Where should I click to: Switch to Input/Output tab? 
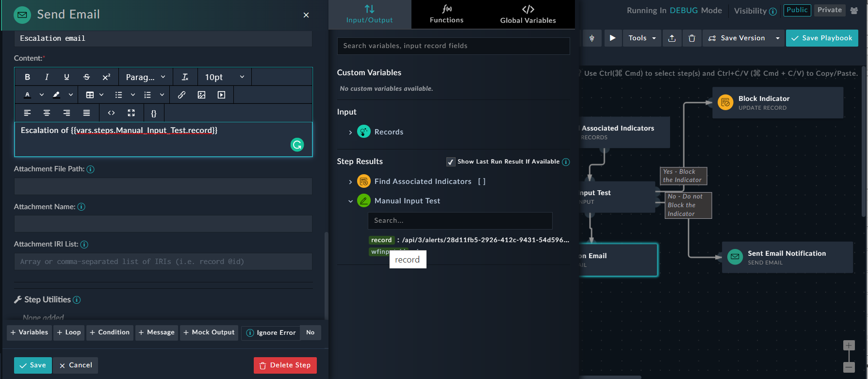(370, 14)
